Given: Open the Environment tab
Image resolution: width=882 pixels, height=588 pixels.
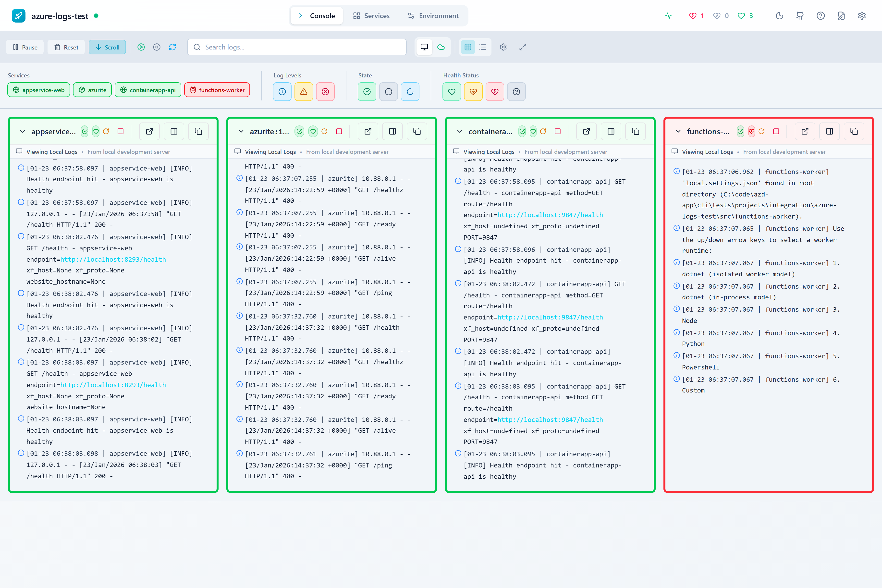Looking at the screenshot, I should click(433, 16).
